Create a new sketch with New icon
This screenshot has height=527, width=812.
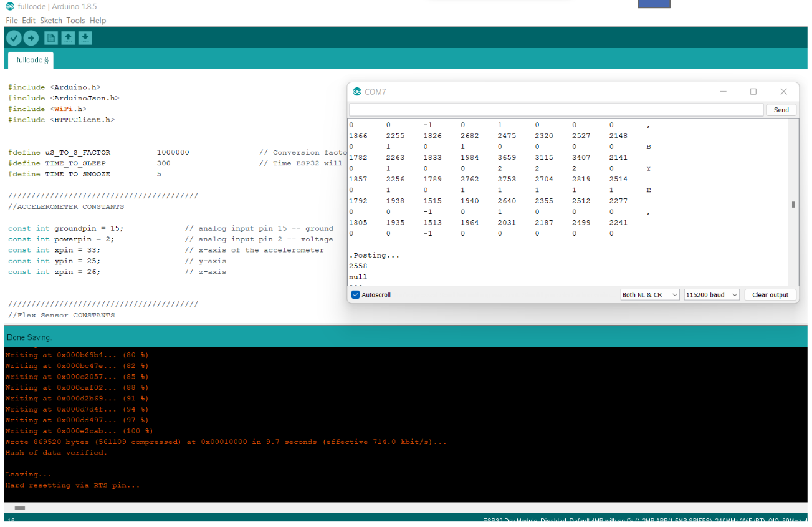point(51,38)
